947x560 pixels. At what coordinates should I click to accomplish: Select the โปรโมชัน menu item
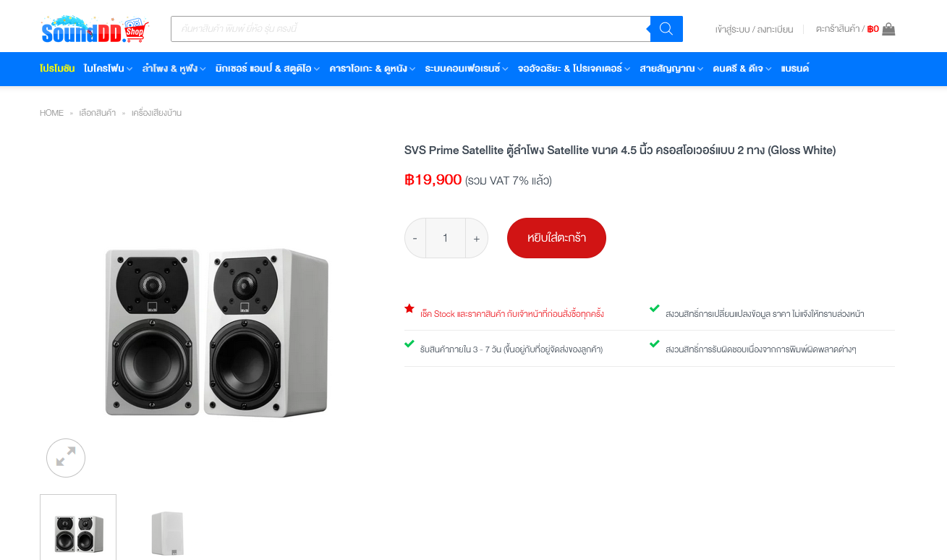click(x=57, y=69)
